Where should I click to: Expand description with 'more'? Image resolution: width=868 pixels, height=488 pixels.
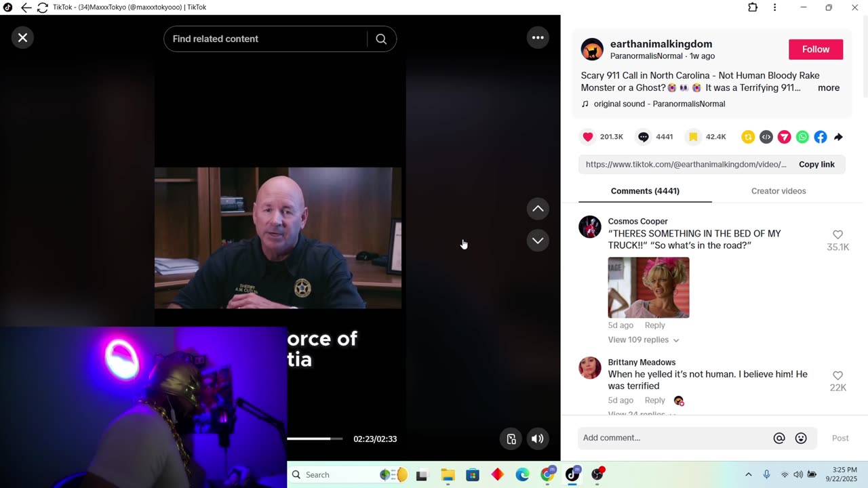(829, 88)
